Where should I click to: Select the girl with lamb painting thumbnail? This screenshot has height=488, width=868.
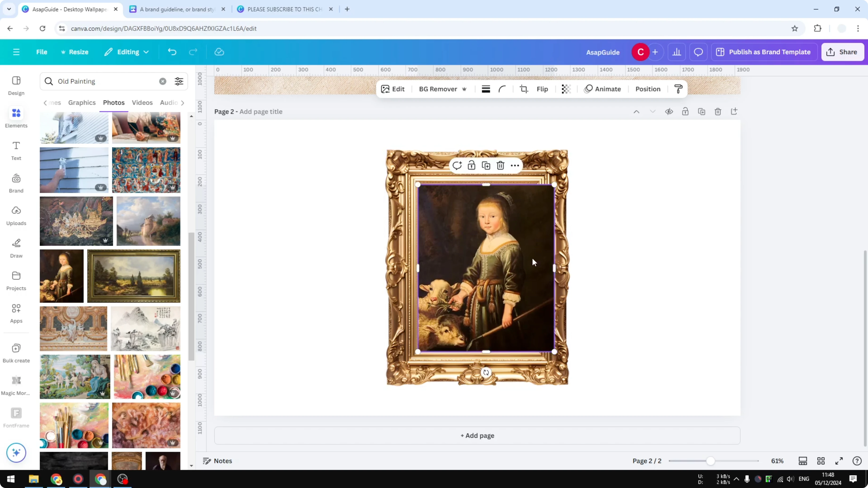pos(61,276)
